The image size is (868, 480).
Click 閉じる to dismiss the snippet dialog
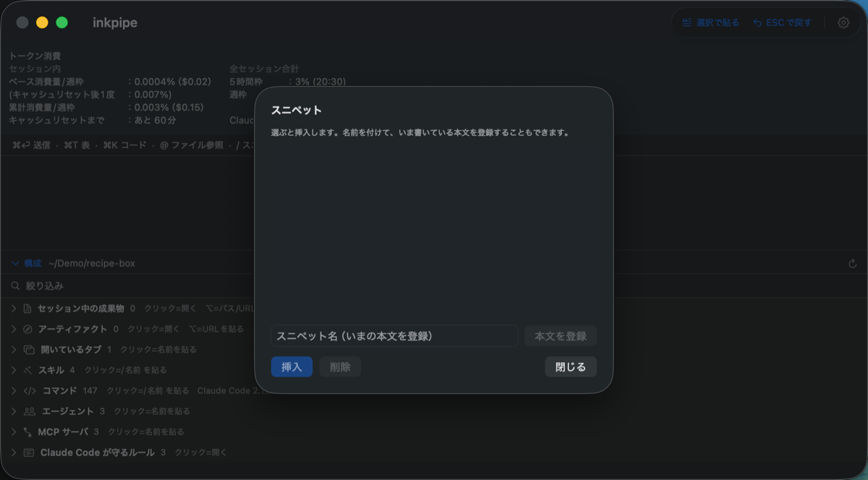click(x=571, y=367)
